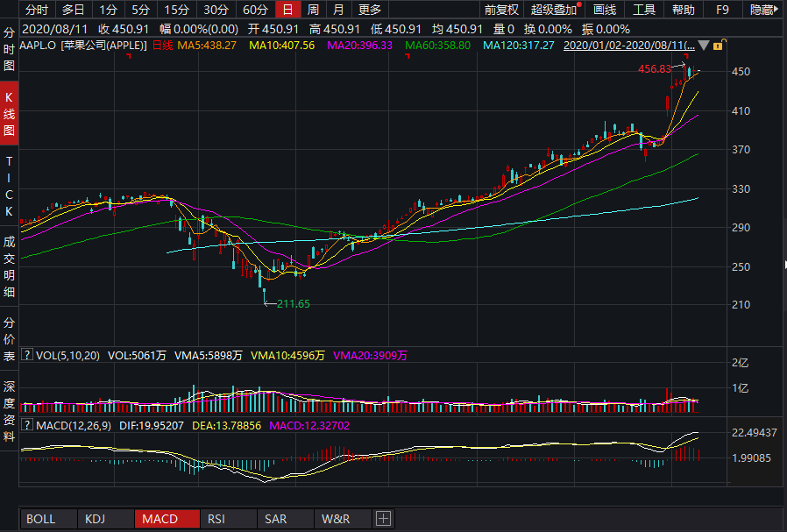
Task: Add a new indicator with the plus icon
Action: (x=383, y=519)
